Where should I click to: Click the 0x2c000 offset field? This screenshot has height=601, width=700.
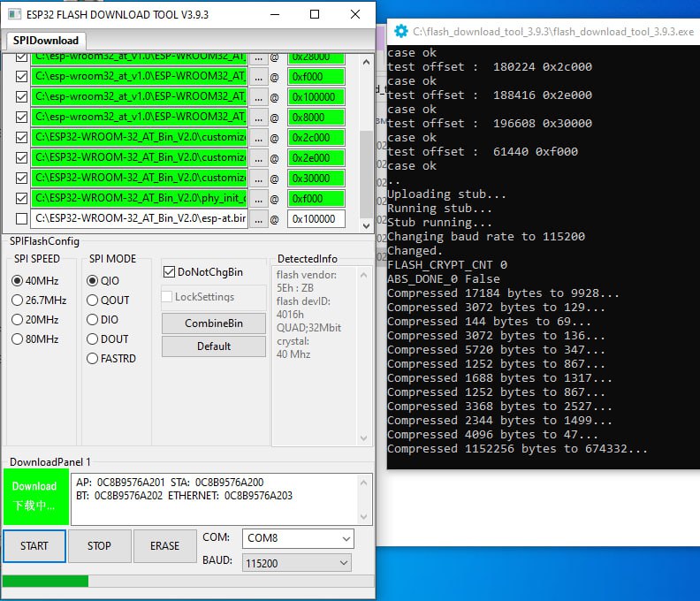[x=316, y=138]
